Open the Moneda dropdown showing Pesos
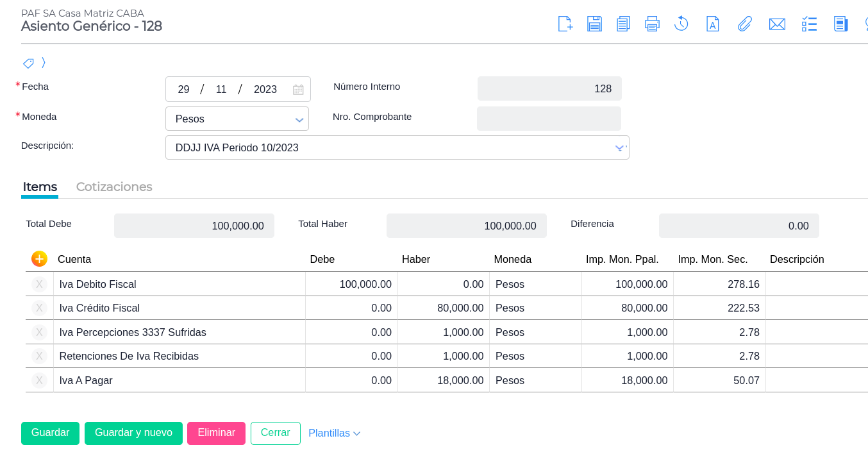Screen dimensions: 868x452 pyautogui.click(x=237, y=119)
